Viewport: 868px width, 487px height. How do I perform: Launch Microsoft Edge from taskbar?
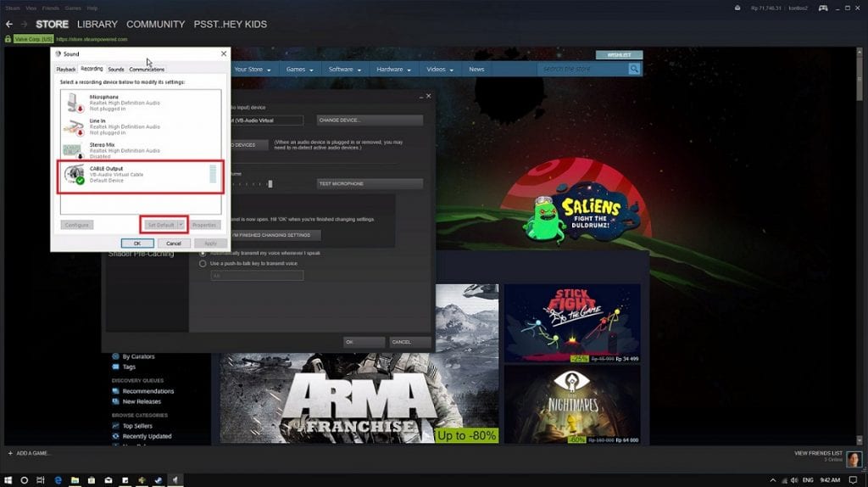tap(58, 480)
